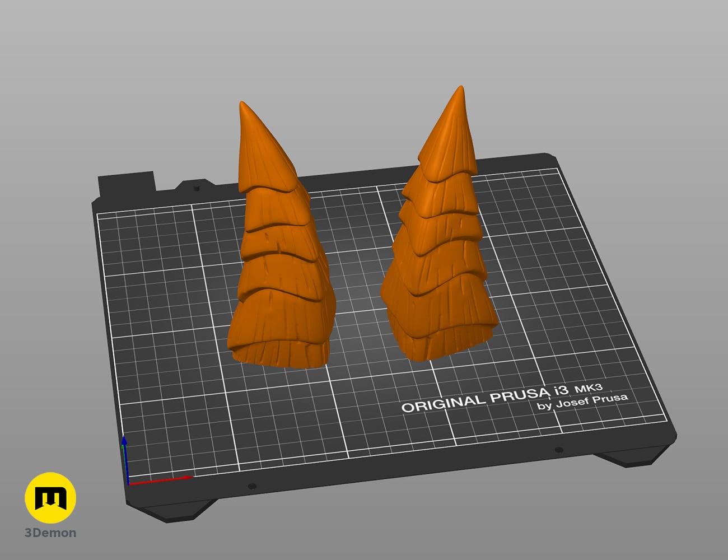Click the yellow 3Demon logo icon

(x=50, y=498)
